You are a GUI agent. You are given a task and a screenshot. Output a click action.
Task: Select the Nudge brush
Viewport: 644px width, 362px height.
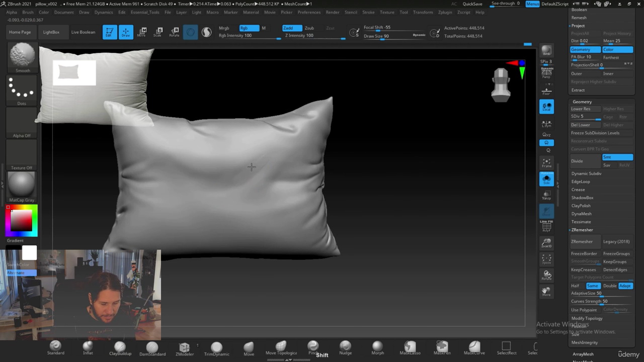[x=345, y=347]
